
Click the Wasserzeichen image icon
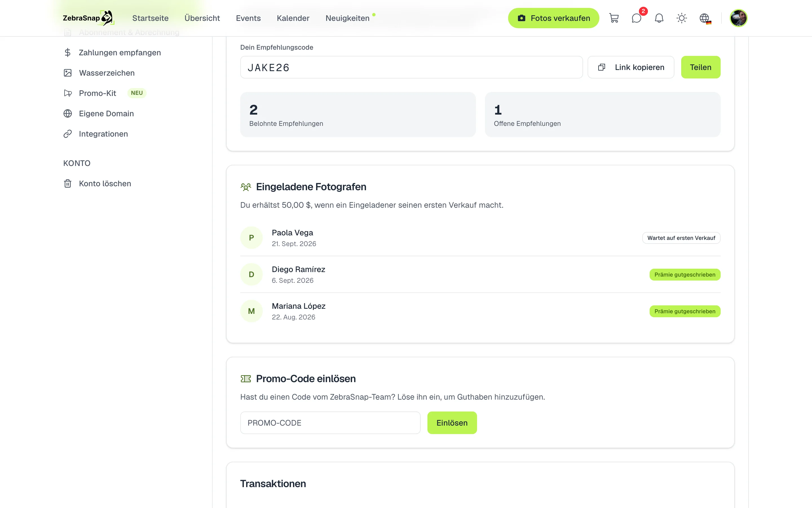67,73
